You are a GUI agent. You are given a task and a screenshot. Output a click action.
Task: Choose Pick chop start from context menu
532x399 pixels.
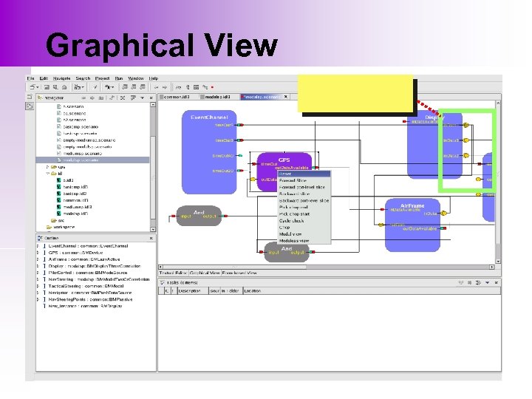click(304, 214)
